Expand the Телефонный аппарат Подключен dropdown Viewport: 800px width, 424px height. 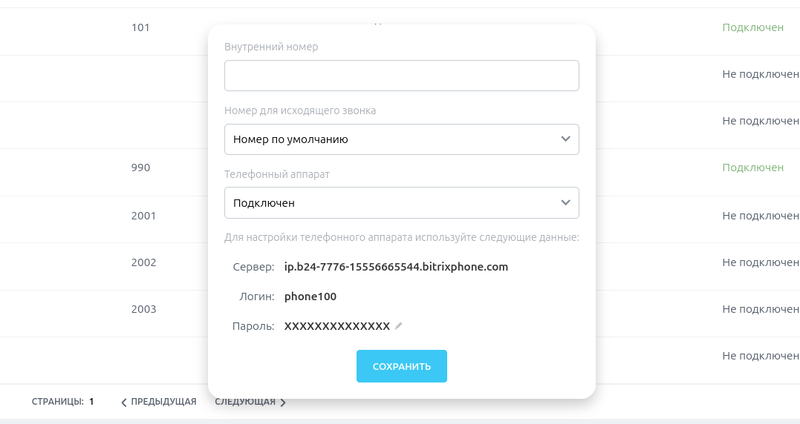tap(401, 203)
